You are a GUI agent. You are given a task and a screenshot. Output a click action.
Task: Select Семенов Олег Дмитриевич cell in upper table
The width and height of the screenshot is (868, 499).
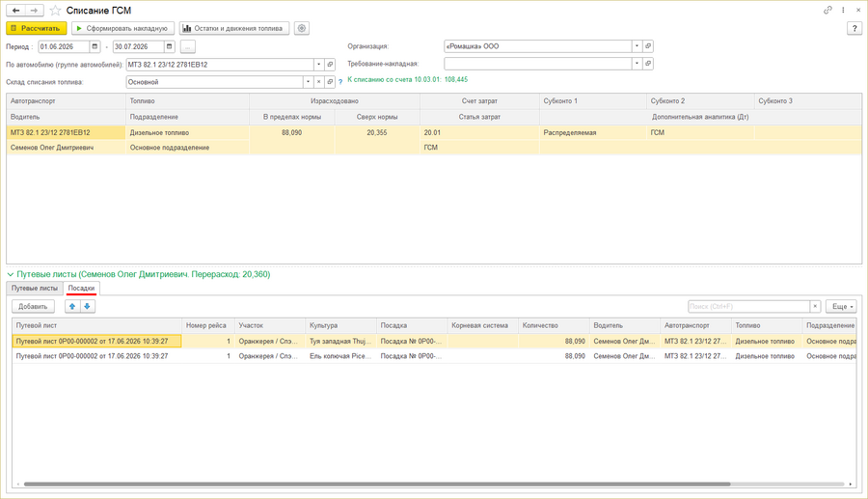66,148
